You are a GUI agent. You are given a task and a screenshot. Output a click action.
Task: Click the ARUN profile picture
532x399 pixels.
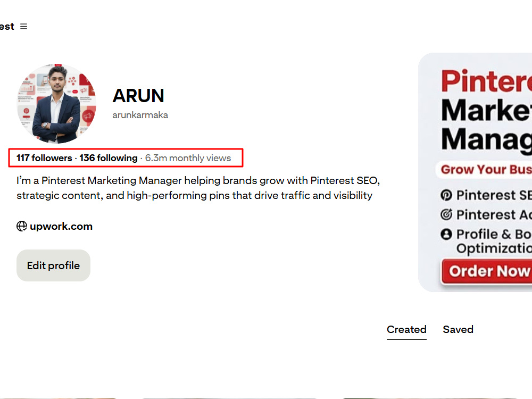tap(57, 104)
